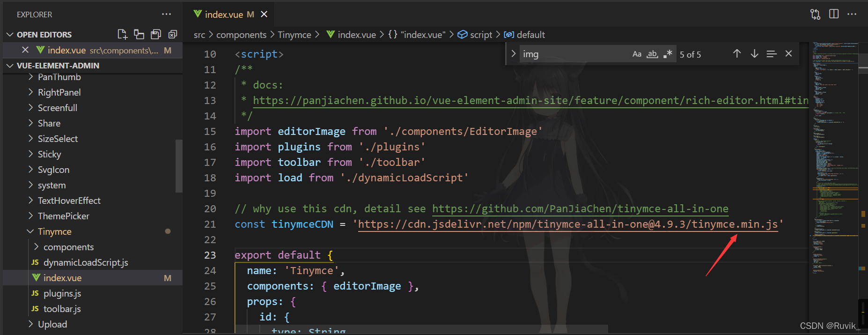Expand components folder under Tinymce
This screenshot has height=335, width=868.
click(x=37, y=247)
